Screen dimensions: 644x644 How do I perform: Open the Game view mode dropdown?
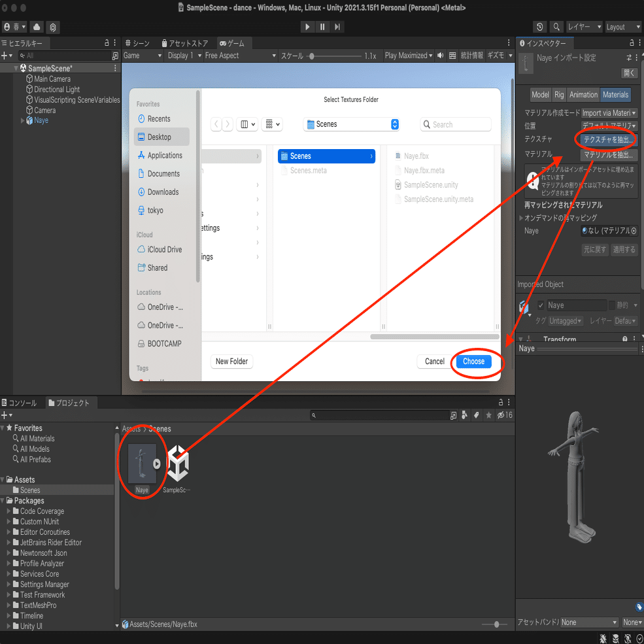point(143,56)
